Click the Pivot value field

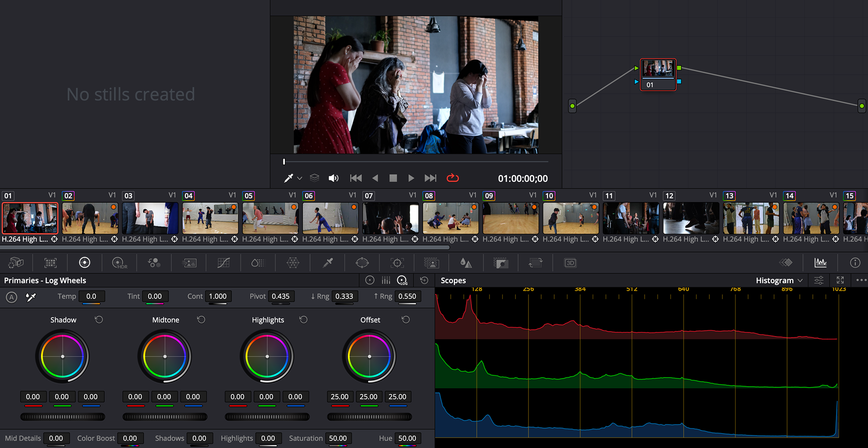click(281, 296)
